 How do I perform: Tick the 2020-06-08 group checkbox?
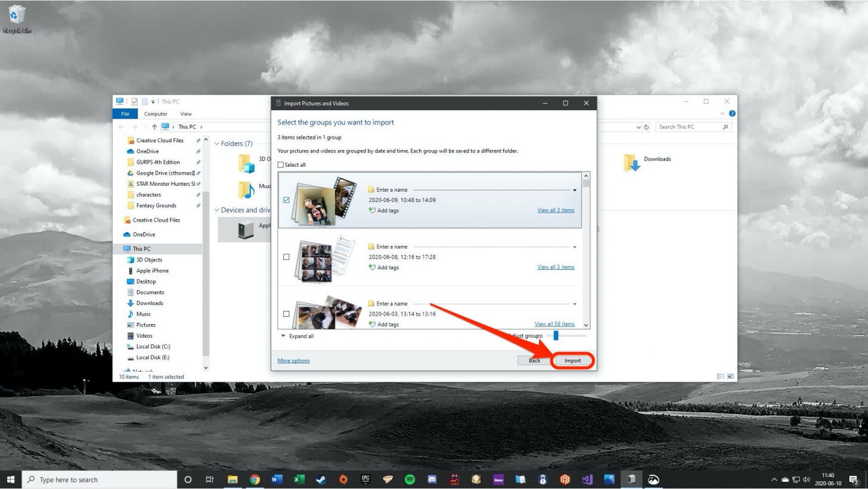tap(286, 257)
